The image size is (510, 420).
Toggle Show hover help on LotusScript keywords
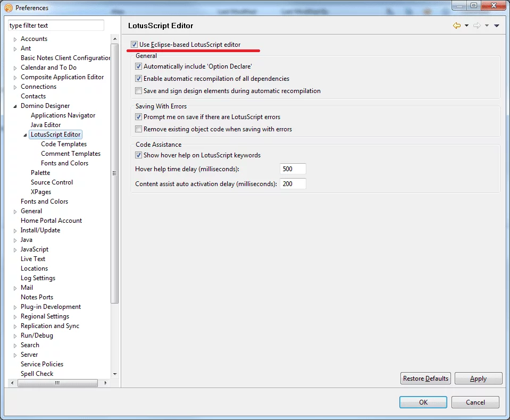point(139,155)
